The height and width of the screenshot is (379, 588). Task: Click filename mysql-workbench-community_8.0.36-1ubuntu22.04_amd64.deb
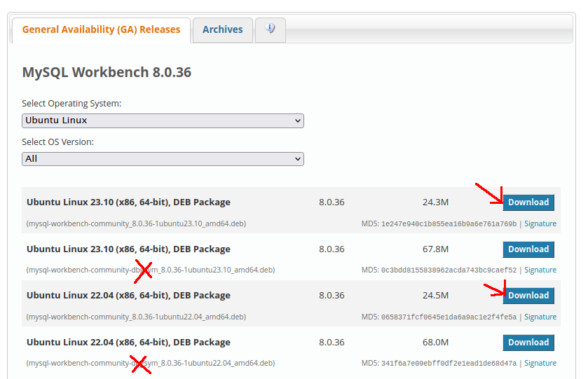(x=136, y=317)
